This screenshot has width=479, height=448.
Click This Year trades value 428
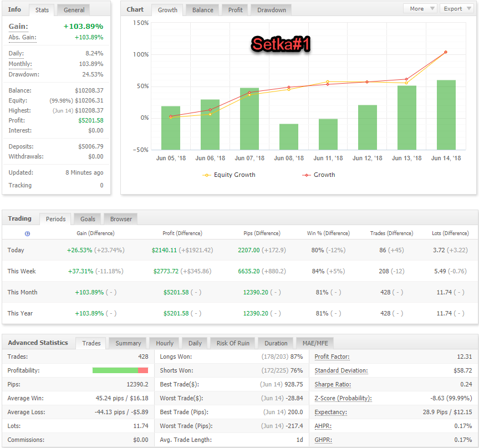coord(385,313)
